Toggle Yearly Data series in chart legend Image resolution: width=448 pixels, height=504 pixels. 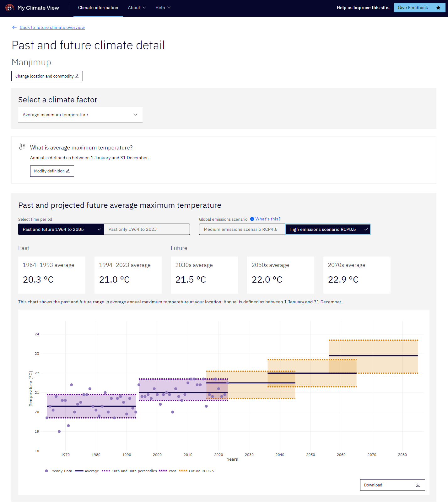coord(58,471)
